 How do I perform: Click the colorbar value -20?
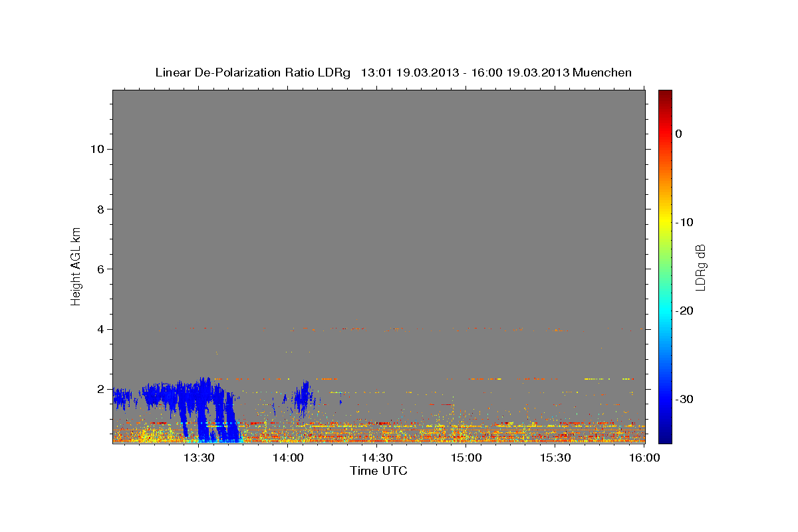point(684,311)
